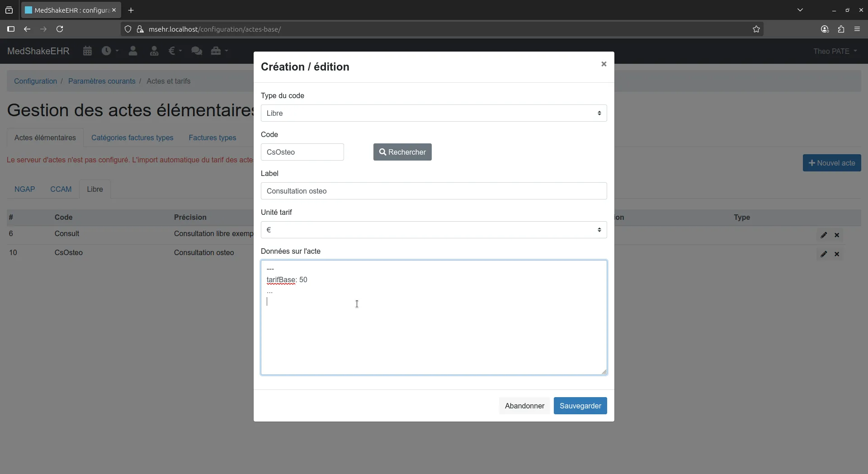Click the Rechercher button

click(x=402, y=152)
